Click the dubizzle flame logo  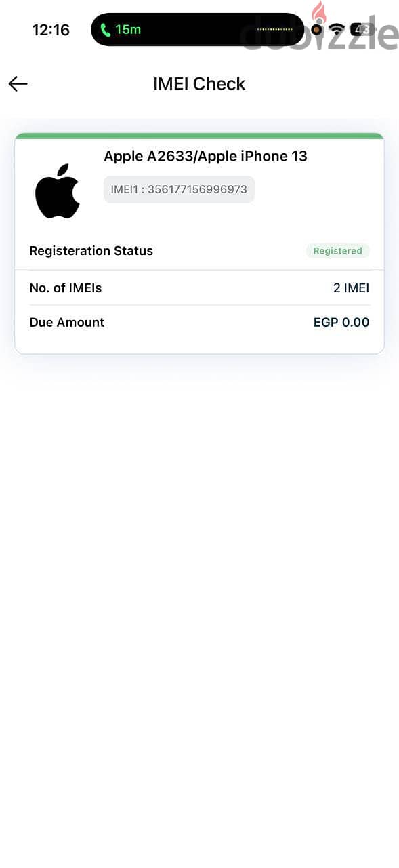[318, 17]
